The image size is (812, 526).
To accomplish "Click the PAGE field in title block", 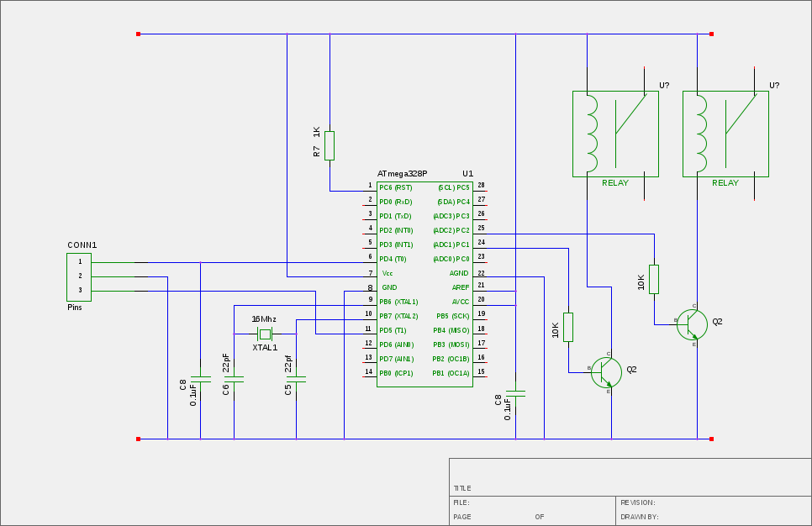I will 462,517.
